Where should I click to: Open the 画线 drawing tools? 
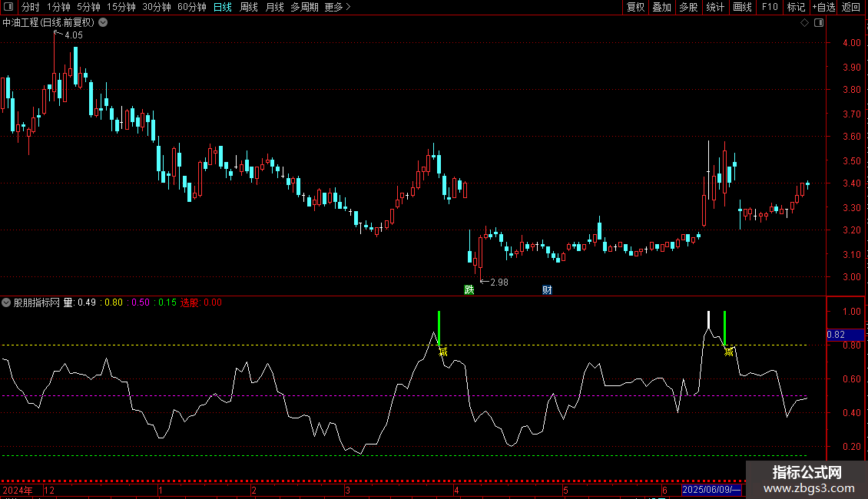coord(742,7)
